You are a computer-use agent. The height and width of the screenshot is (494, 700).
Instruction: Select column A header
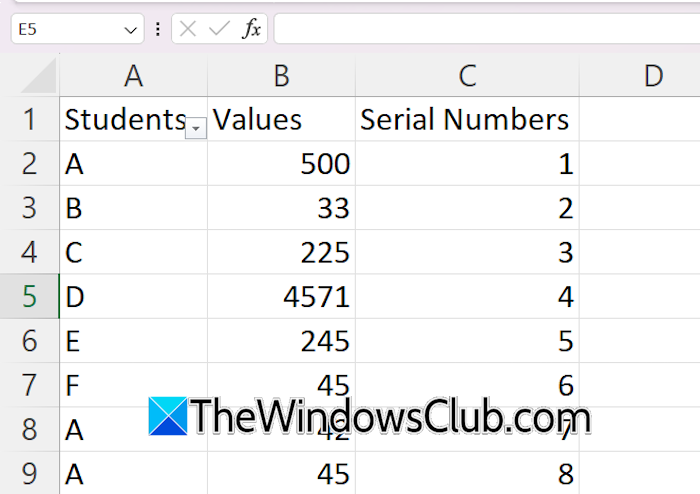(133, 75)
